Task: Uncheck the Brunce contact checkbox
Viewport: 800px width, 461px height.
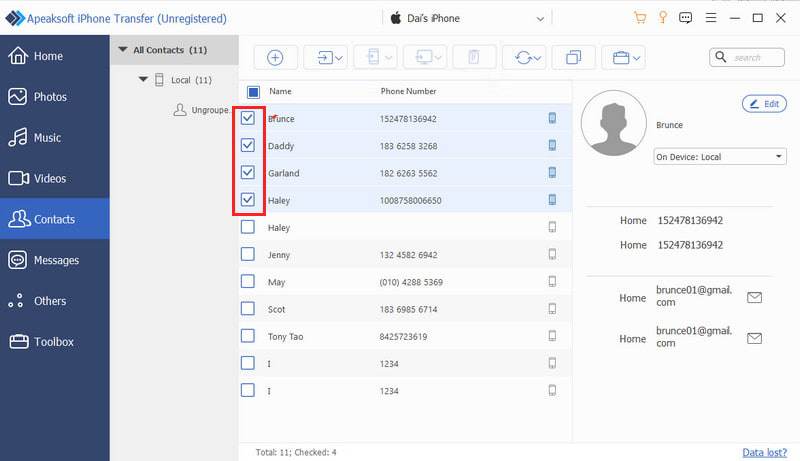Action: [x=248, y=118]
